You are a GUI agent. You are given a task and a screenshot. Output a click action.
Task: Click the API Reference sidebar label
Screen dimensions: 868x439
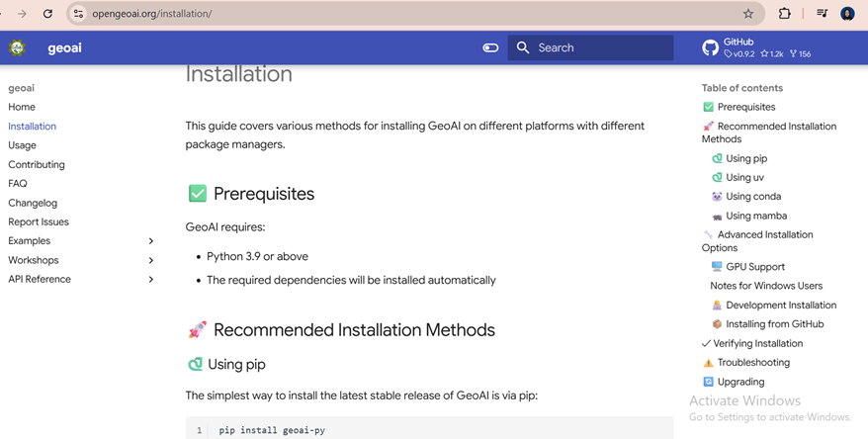tap(40, 279)
